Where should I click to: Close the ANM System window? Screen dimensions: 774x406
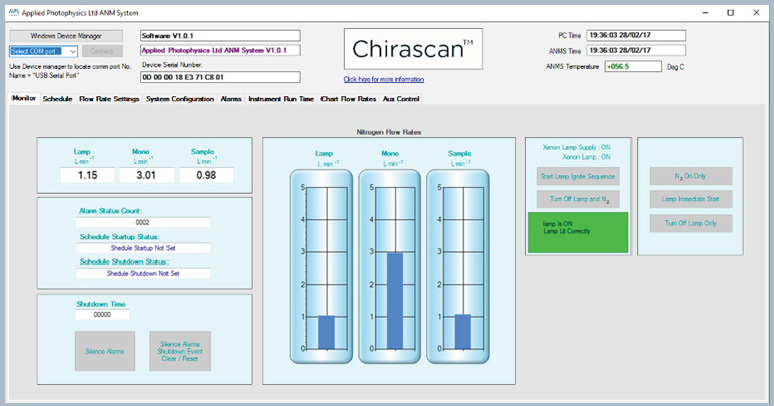pyautogui.click(x=756, y=13)
